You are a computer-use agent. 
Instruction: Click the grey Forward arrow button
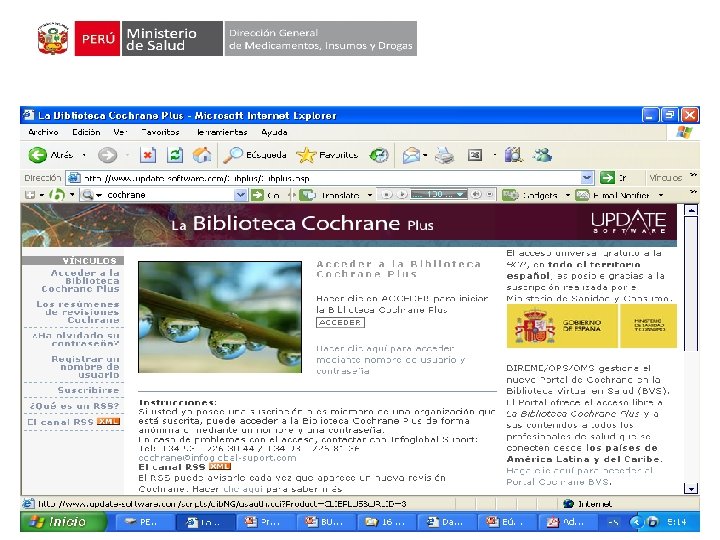(107, 155)
